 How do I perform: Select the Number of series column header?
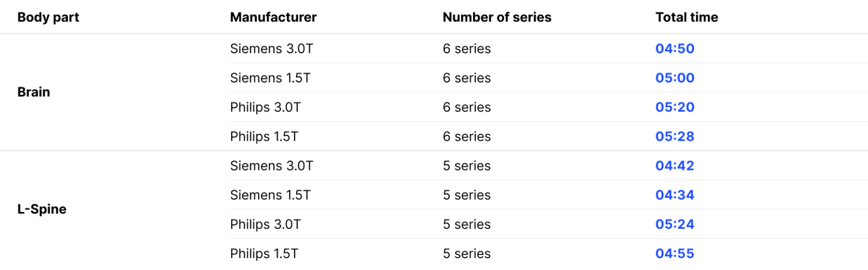click(497, 18)
